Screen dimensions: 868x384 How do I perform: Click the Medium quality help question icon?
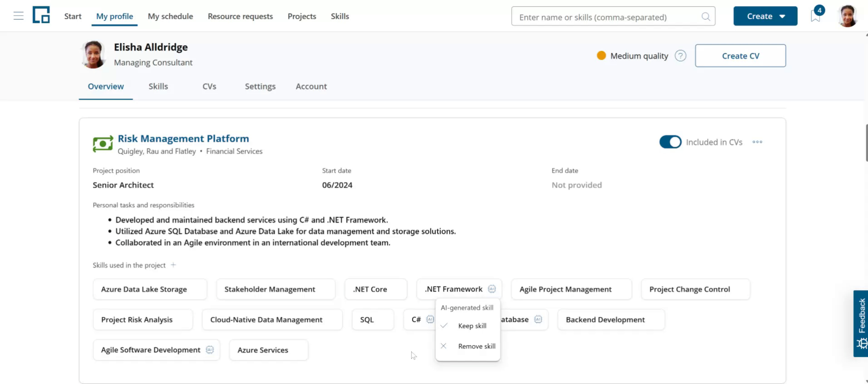tap(680, 56)
